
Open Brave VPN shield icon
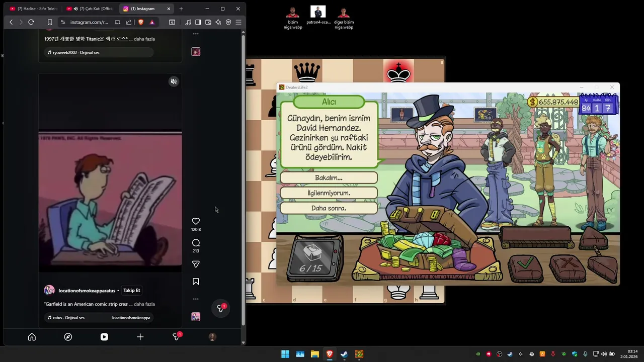[x=228, y=22]
